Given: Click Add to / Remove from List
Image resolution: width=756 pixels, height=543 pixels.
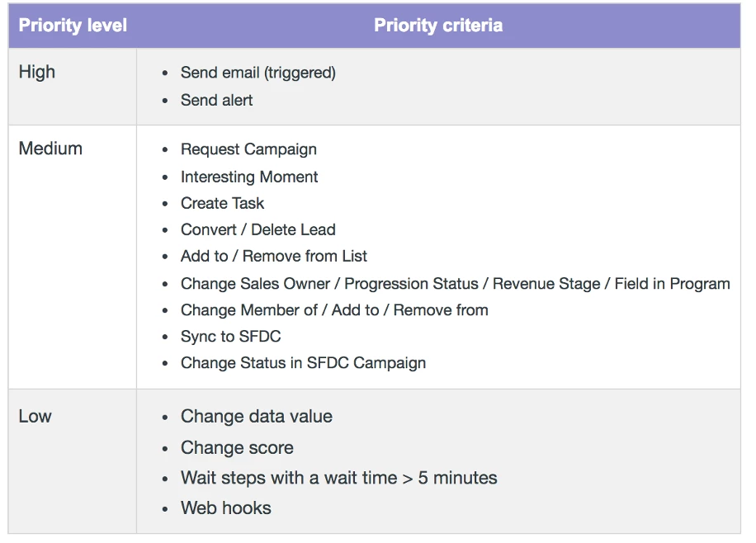Looking at the screenshot, I should [x=273, y=256].
